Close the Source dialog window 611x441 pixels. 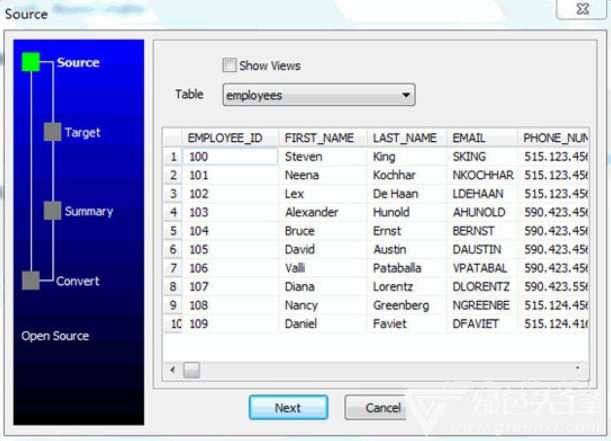pyautogui.click(x=583, y=9)
